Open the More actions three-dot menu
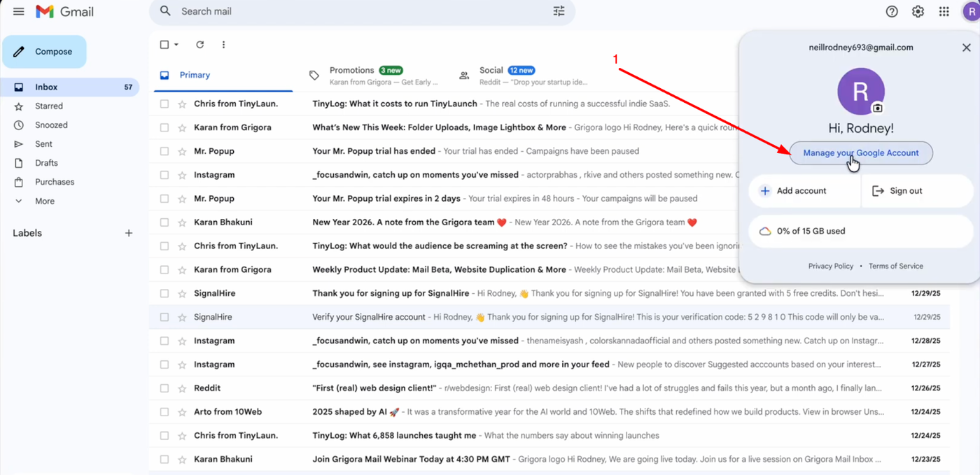 point(223,45)
